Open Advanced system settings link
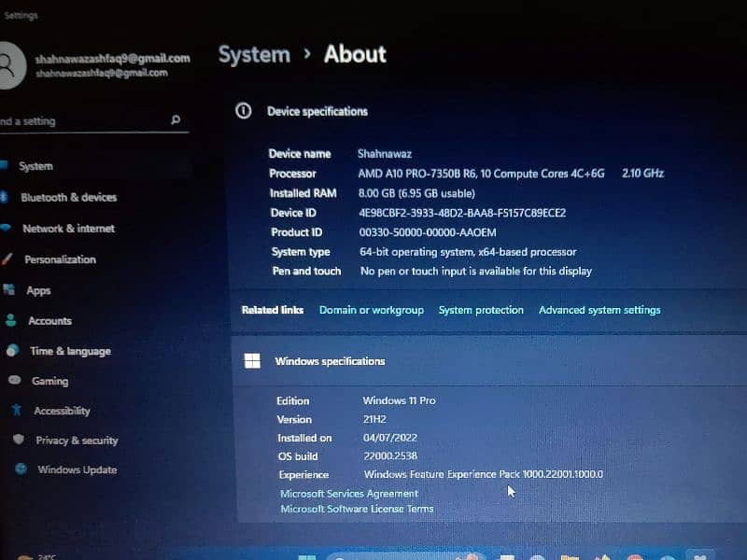747x560 pixels. 599,310
